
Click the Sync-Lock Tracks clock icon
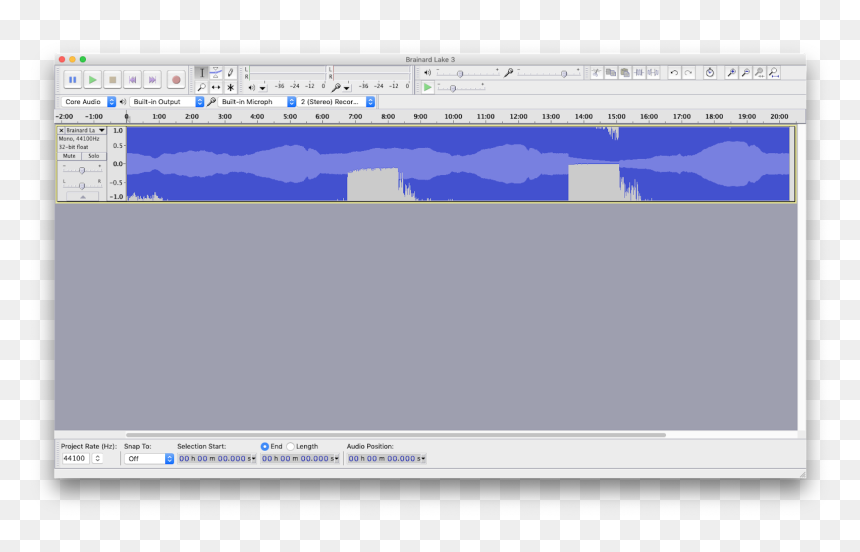(x=710, y=72)
